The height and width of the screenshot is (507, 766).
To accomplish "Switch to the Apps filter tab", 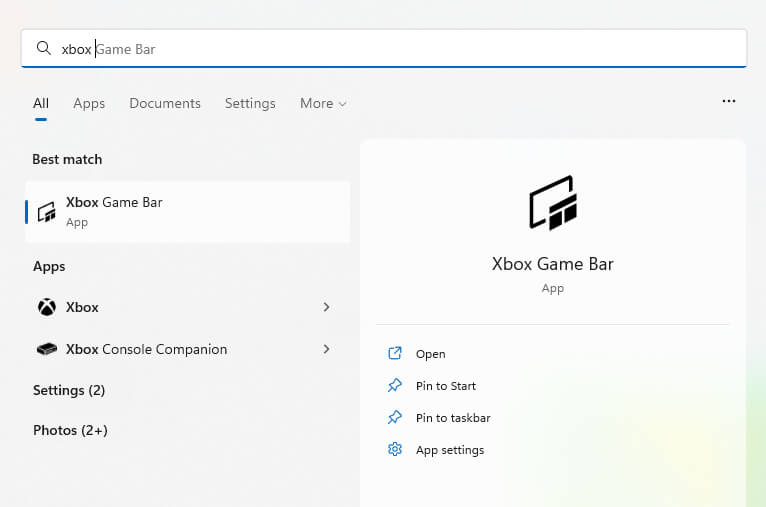I will coord(89,103).
